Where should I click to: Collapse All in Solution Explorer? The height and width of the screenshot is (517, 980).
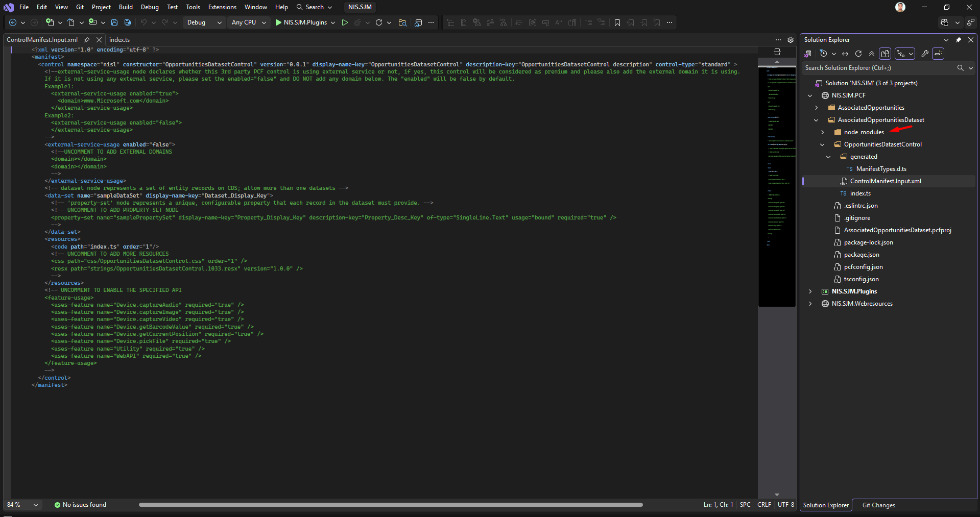pos(872,54)
